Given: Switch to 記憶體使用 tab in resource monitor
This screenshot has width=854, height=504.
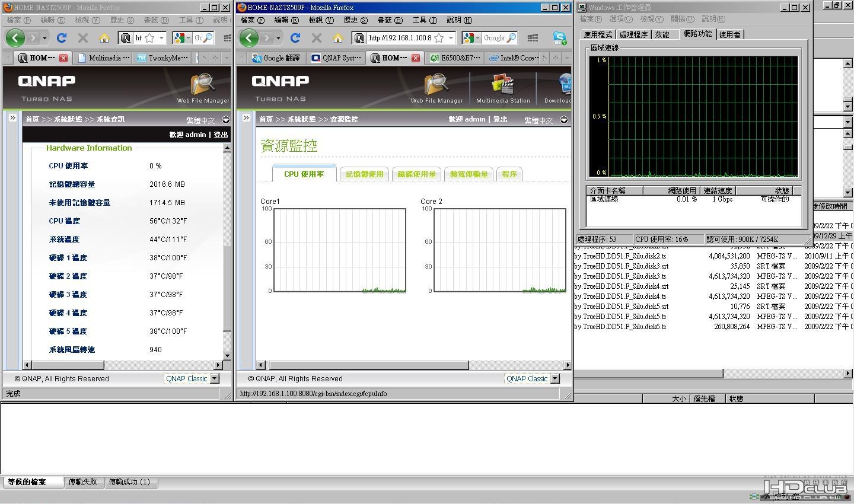Looking at the screenshot, I should (x=365, y=174).
